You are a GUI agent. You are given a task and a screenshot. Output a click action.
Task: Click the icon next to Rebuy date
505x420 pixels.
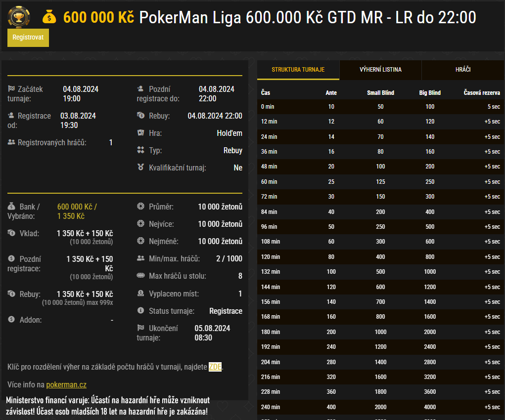click(140, 116)
